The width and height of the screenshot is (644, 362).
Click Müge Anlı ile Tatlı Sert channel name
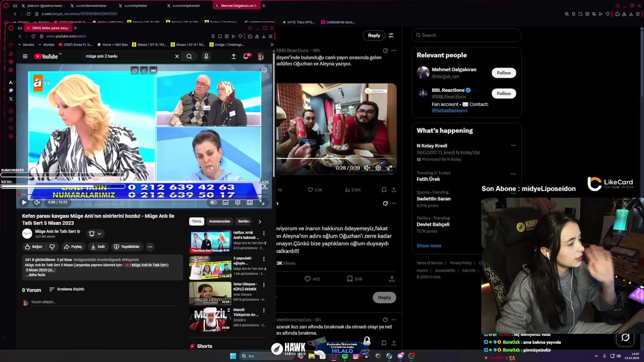click(x=55, y=231)
